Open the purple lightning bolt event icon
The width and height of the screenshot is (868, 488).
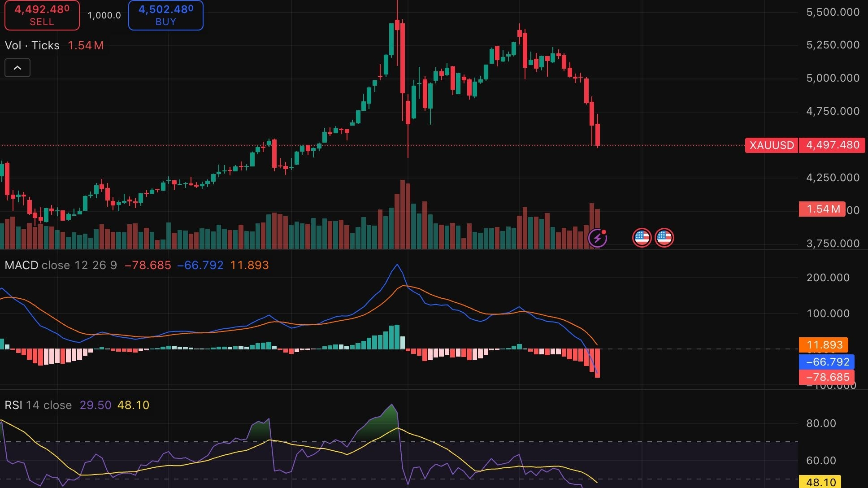(597, 238)
